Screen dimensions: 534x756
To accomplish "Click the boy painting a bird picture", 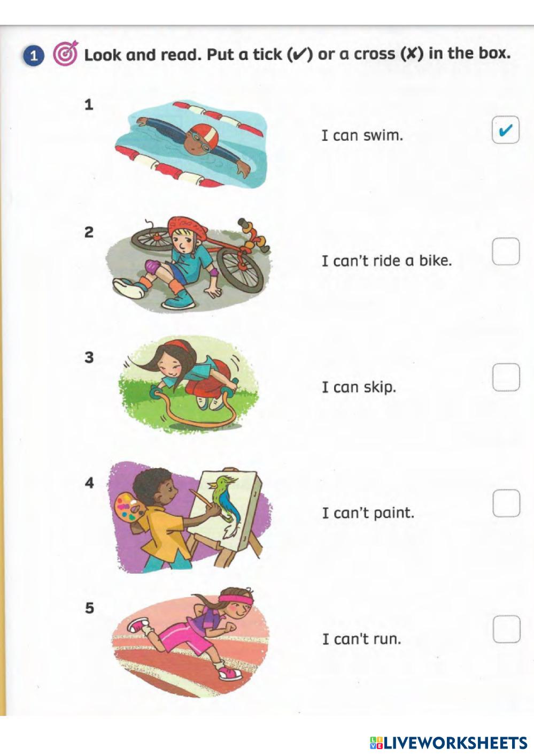I will [x=189, y=516].
